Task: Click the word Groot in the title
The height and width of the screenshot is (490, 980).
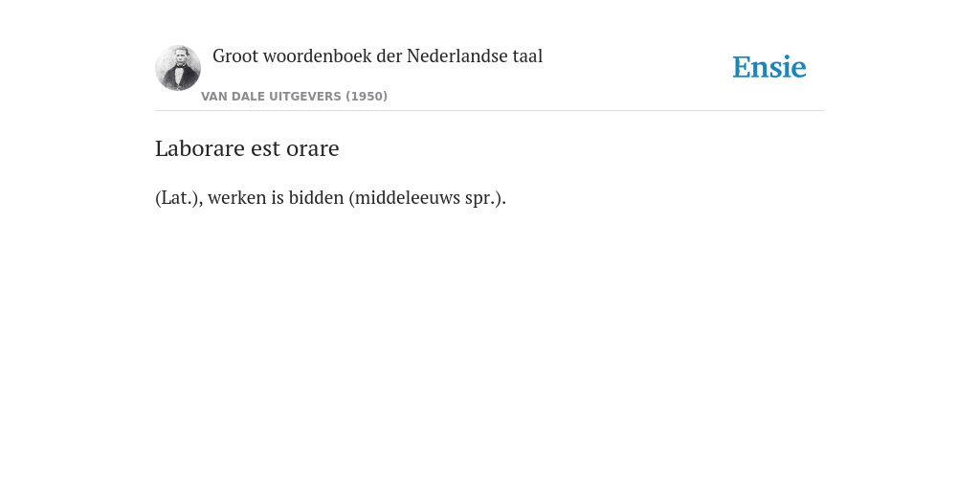Action: point(235,56)
